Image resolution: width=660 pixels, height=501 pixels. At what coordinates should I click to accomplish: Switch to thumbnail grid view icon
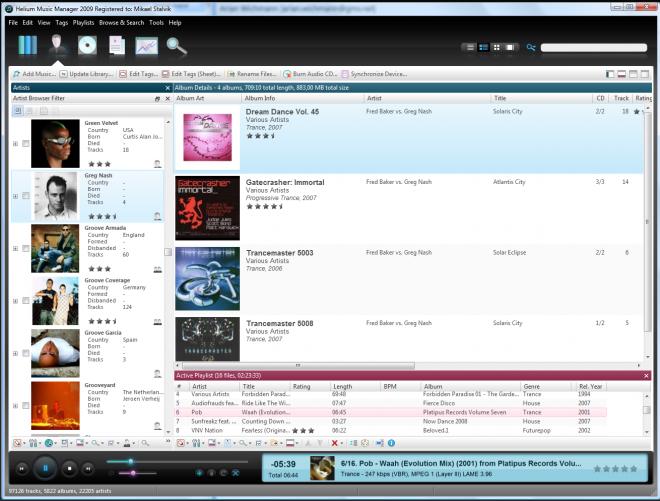[497, 47]
